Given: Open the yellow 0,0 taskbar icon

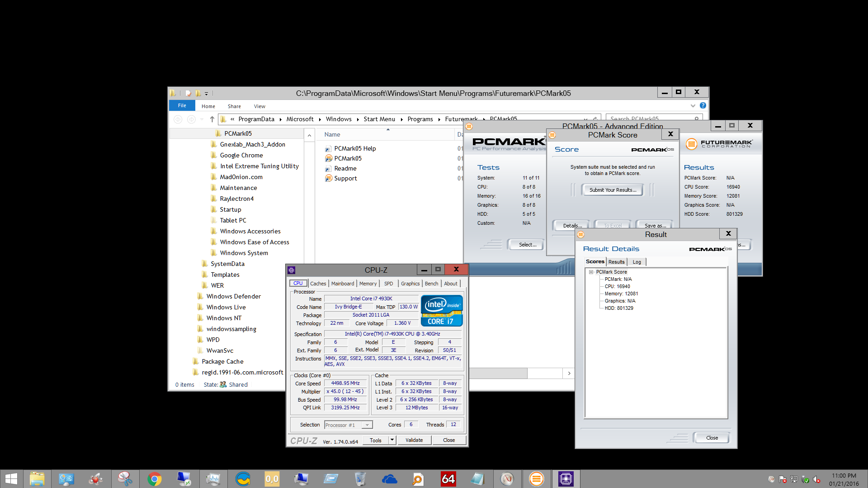Looking at the screenshot, I should tap(272, 479).
